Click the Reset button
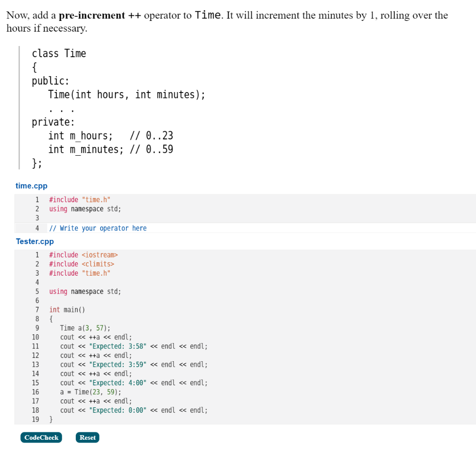 (87, 437)
